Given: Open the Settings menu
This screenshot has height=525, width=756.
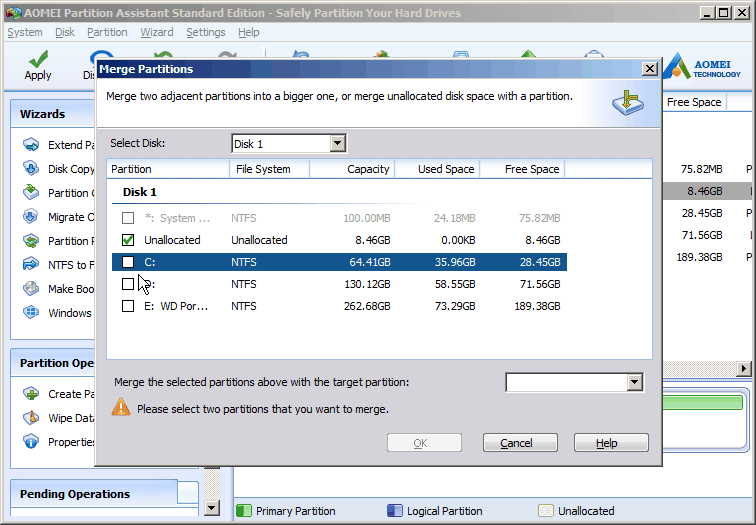Looking at the screenshot, I should coord(206,32).
